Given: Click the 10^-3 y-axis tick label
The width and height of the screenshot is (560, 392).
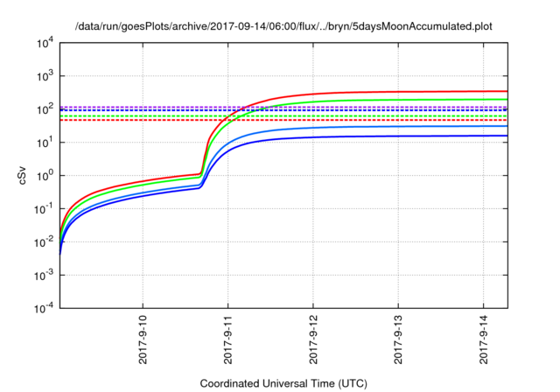Looking at the screenshot, I should [44, 276].
